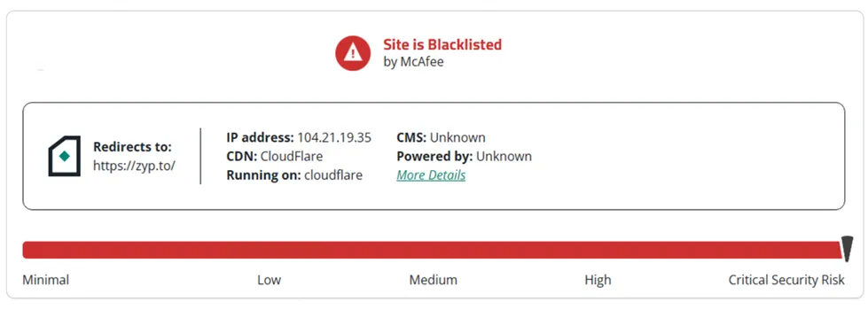The height and width of the screenshot is (325, 868).
Task: Click the risk meter pointer marker
Action: coord(847,248)
